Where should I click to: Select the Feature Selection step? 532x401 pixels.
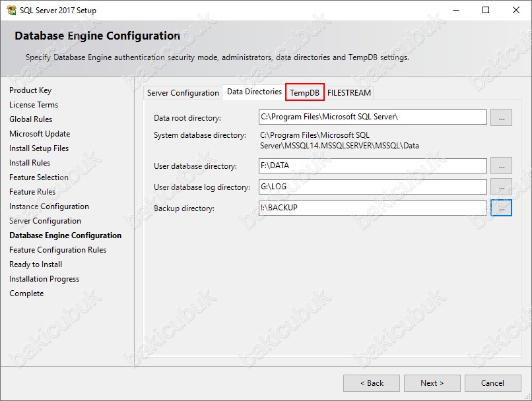pyautogui.click(x=39, y=177)
